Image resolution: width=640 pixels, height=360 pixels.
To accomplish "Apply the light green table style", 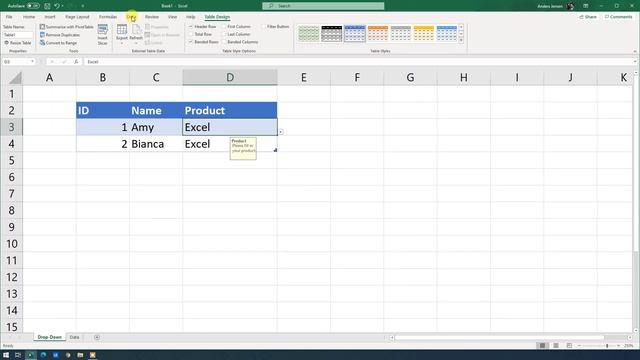I will pos(309,33).
